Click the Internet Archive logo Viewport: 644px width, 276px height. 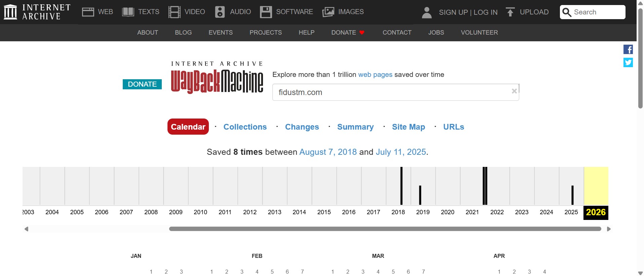coord(37,12)
